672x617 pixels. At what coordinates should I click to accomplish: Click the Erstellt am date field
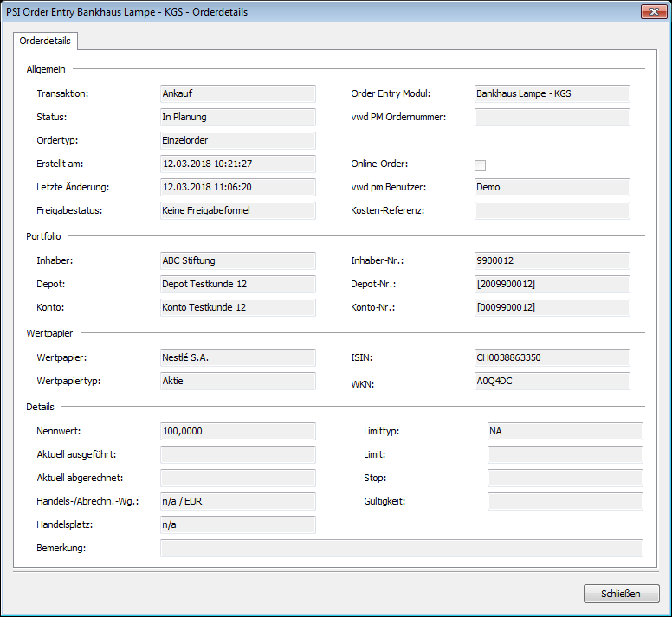(237, 164)
